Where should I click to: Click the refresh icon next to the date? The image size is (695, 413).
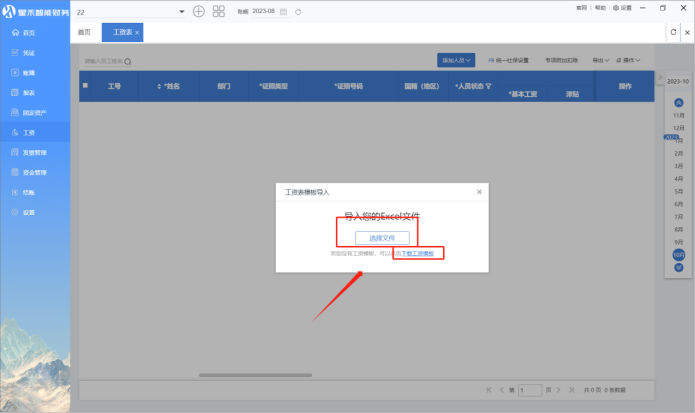point(298,11)
